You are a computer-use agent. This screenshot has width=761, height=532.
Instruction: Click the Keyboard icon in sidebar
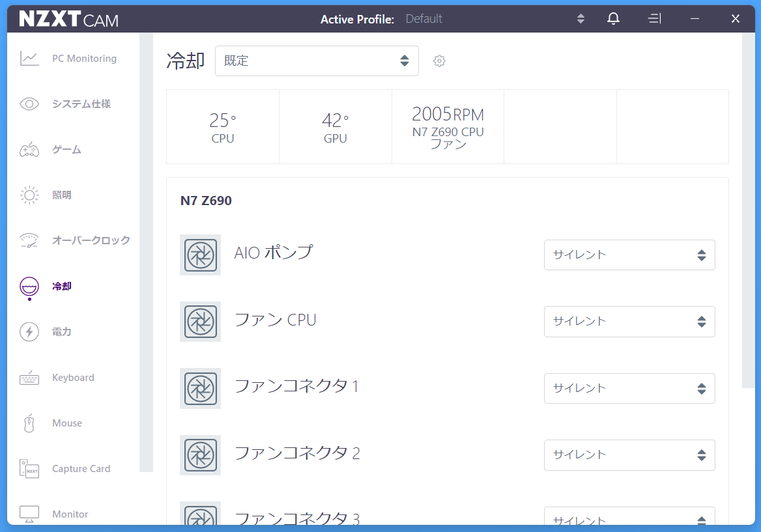click(x=29, y=377)
